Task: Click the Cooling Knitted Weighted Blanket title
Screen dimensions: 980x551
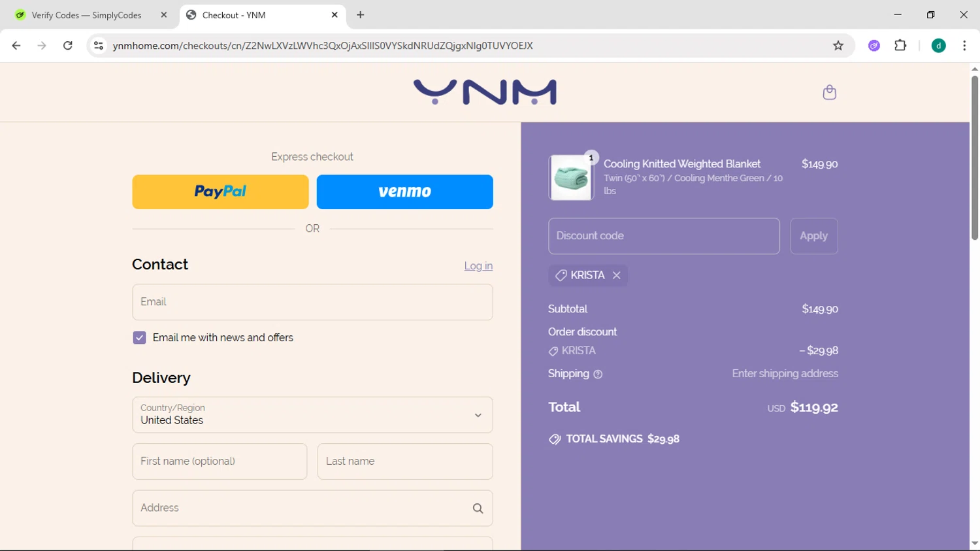Action: click(x=682, y=164)
